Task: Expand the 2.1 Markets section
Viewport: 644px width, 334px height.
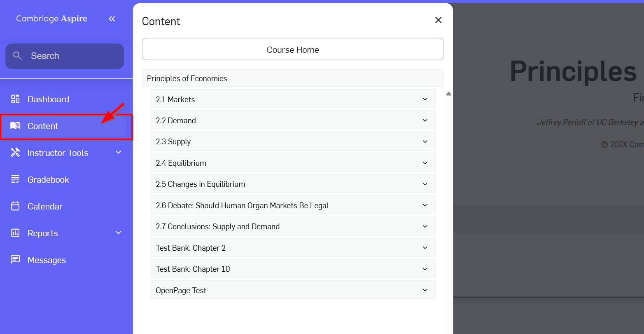Action: [x=293, y=99]
